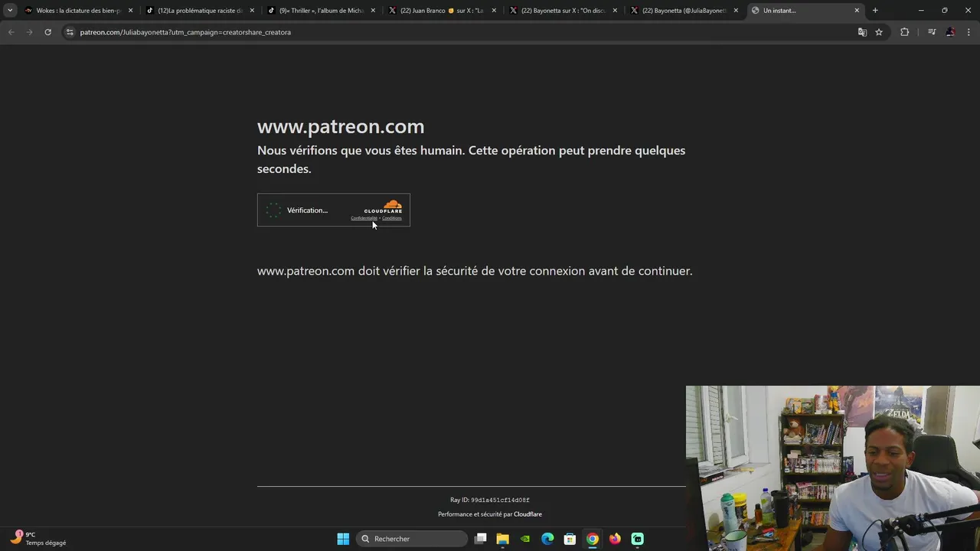
Task: Bookmark this page with the star
Action: pyautogui.click(x=879, y=32)
